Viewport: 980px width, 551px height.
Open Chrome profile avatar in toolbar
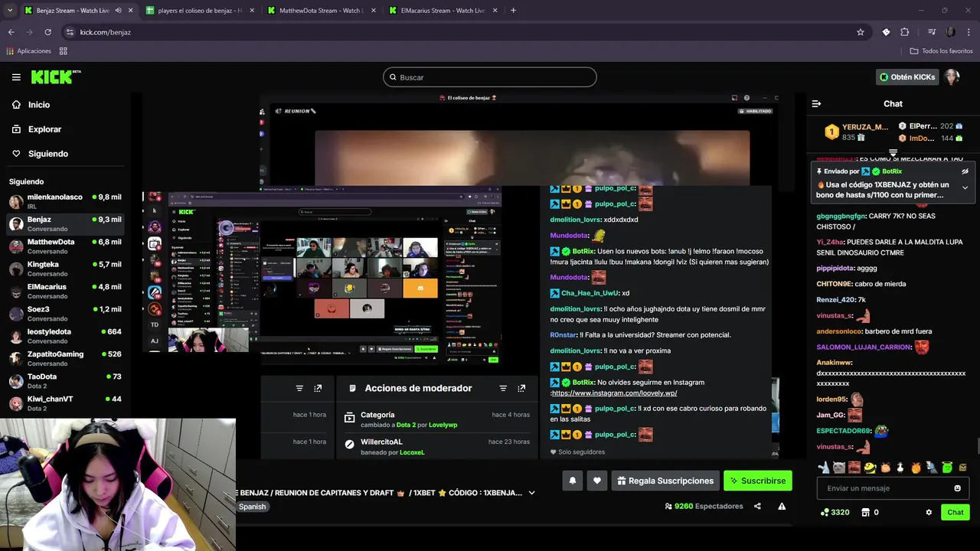[x=951, y=32]
